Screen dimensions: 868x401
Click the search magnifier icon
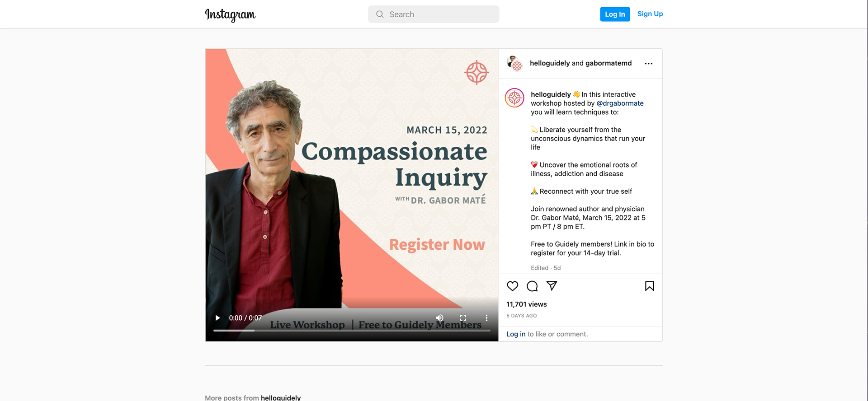(x=380, y=14)
